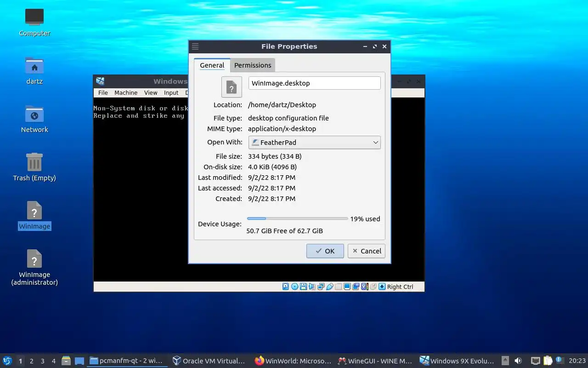Click the VirtualBox floppy disk indicator
588x368 pixels.
303,287
